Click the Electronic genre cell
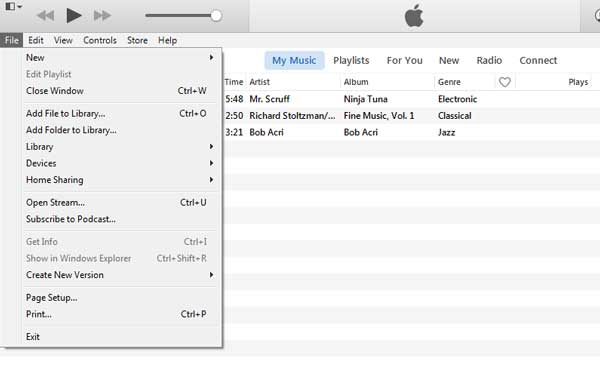The width and height of the screenshot is (600, 372). pyautogui.click(x=458, y=99)
